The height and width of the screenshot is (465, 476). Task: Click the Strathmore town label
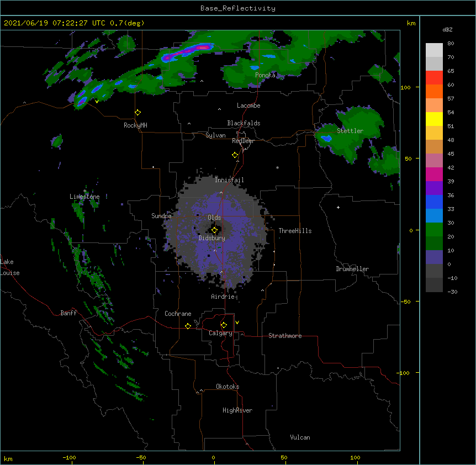285,336
